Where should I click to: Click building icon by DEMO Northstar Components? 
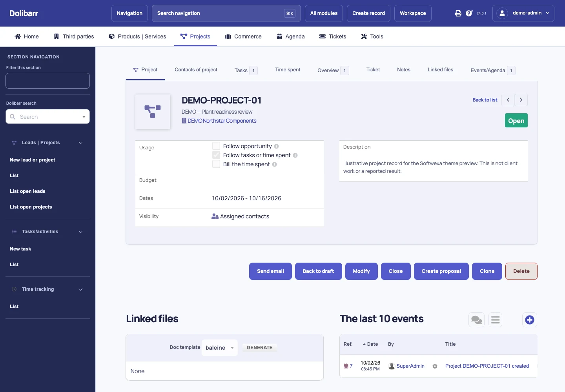(184, 121)
